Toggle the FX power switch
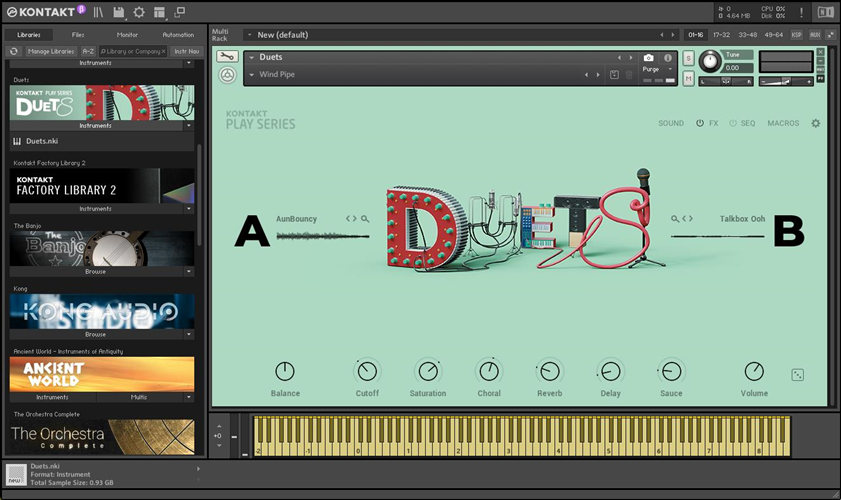 (700, 123)
